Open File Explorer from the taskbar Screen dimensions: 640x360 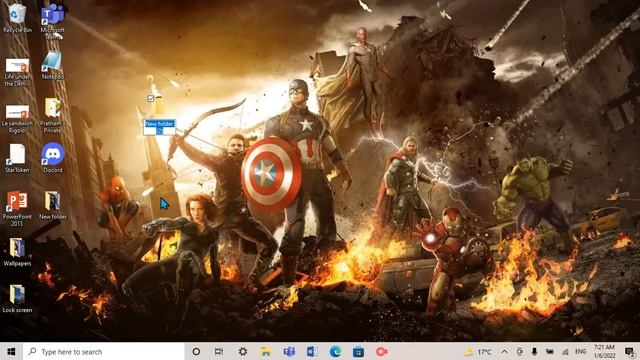266,351
